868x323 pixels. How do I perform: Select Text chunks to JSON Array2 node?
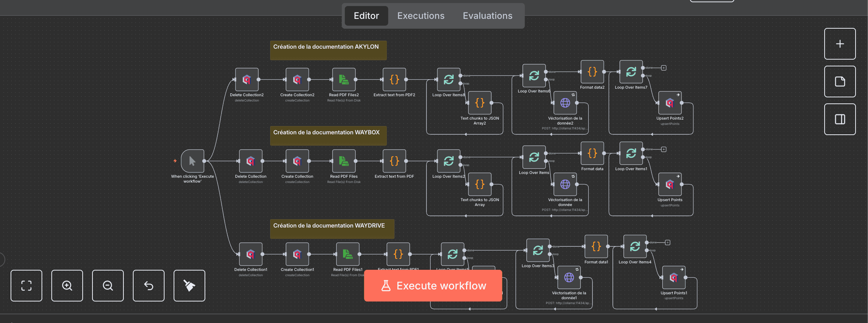(x=480, y=103)
